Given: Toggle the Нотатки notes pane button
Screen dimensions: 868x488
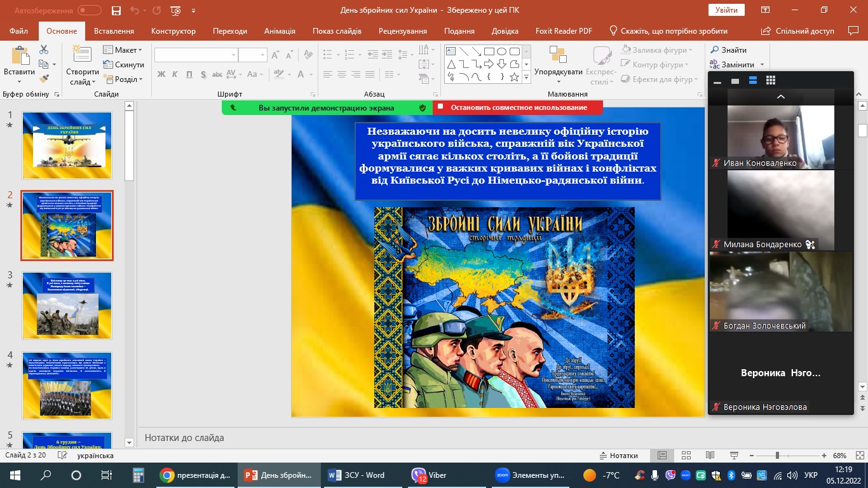Looking at the screenshot, I should click(x=619, y=456).
